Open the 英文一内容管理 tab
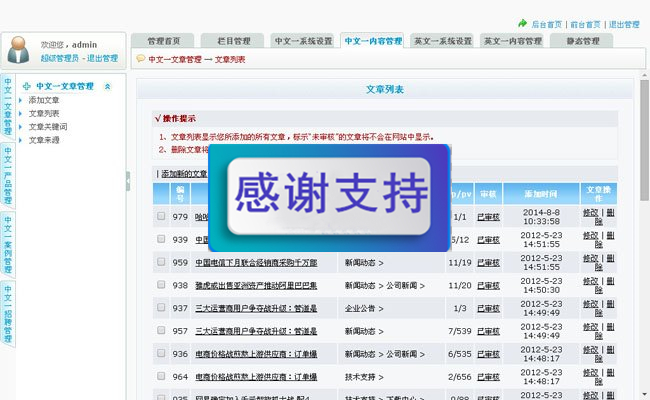The width and height of the screenshot is (650, 400). point(513,41)
